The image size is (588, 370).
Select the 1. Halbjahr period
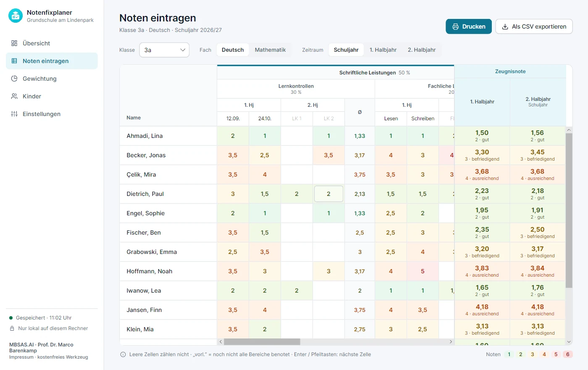pyautogui.click(x=383, y=50)
